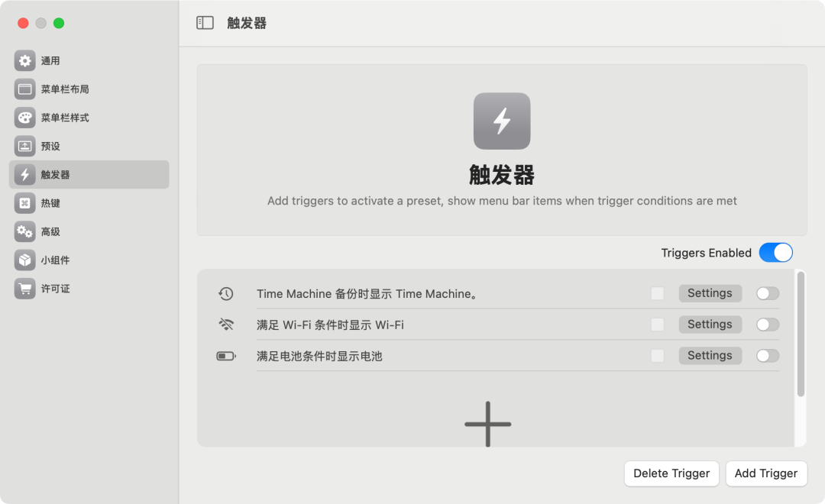Check the box in the battery trigger row
Screen dimensions: 825x504
pyautogui.click(x=657, y=356)
